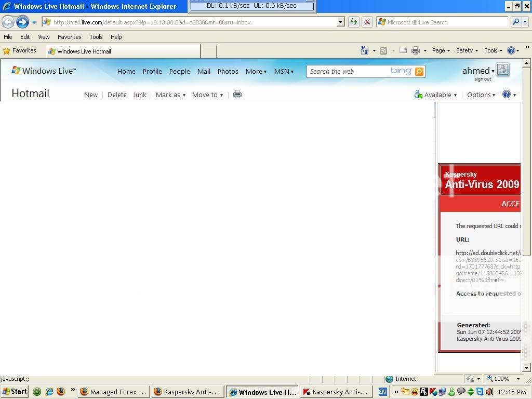The image size is (532, 399).
Task: Open the Profile link
Action: [152, 71]
